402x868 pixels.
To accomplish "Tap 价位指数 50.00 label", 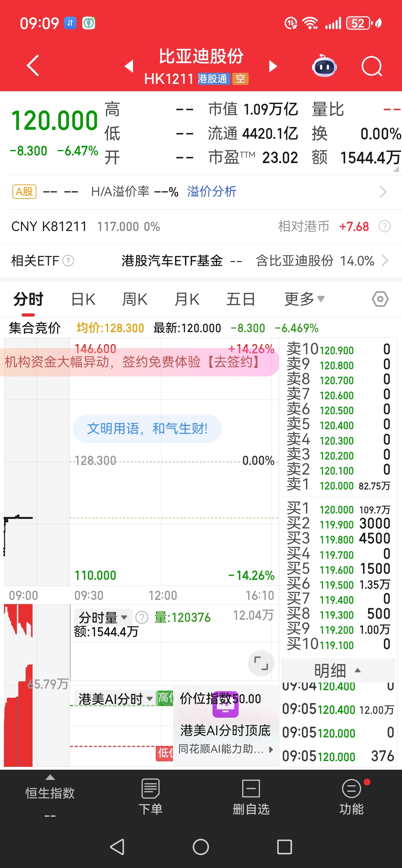I will [x=220, y=699].
